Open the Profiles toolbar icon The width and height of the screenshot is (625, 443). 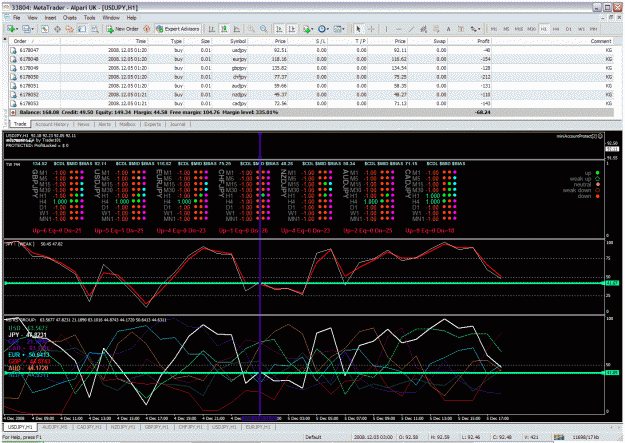click(x=28, y=29)
